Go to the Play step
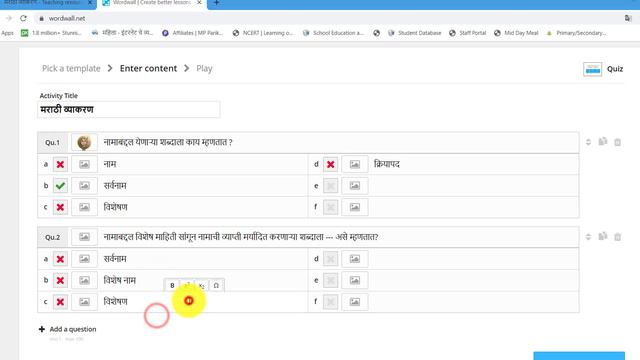Viewport: 640px width, 360px height. (204, 68)
